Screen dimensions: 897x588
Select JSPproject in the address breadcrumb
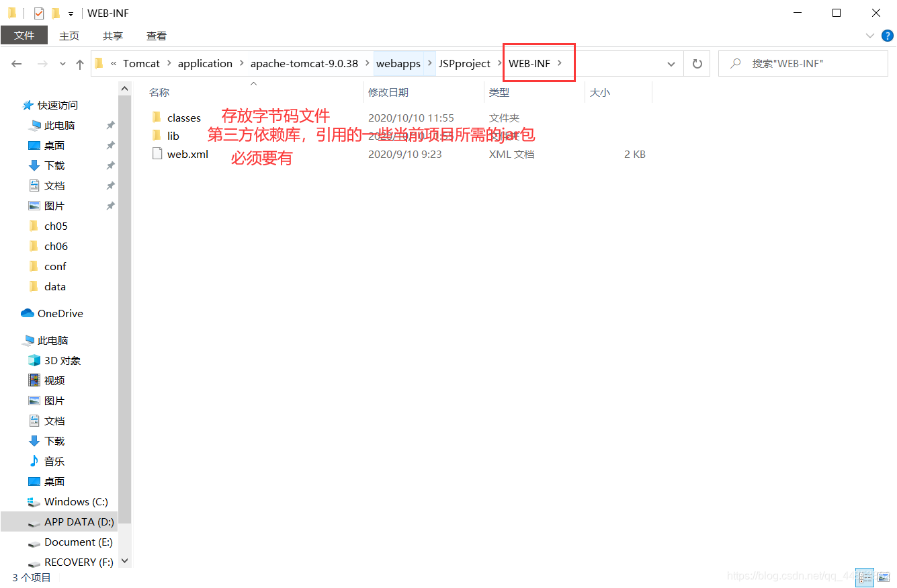[464, 64]
